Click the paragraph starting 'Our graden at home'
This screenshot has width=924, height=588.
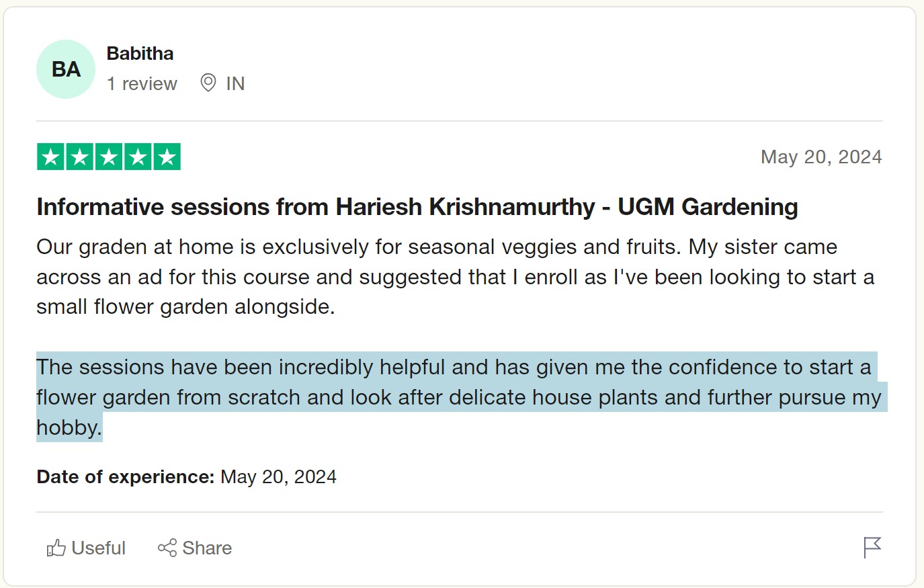[437, 277]
